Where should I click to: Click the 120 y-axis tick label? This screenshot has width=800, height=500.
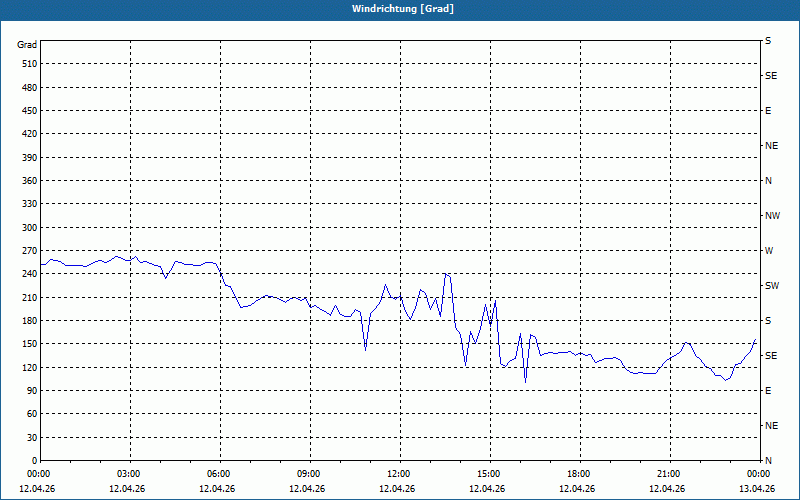(30, 367)
